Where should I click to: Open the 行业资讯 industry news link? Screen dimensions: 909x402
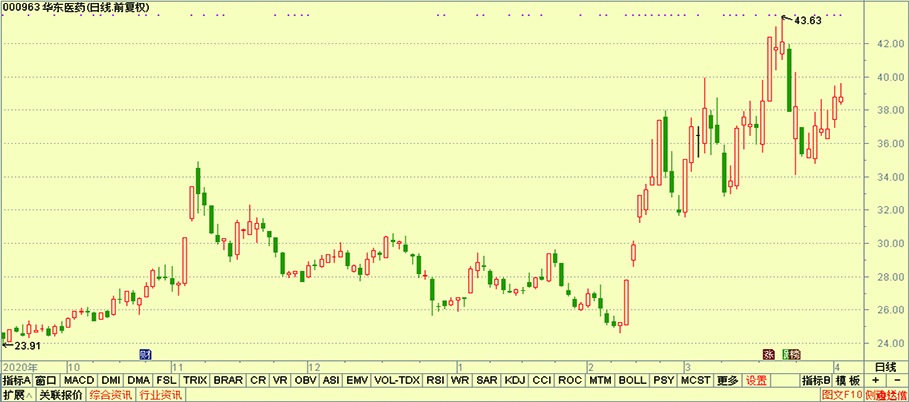tap(159, 396)
